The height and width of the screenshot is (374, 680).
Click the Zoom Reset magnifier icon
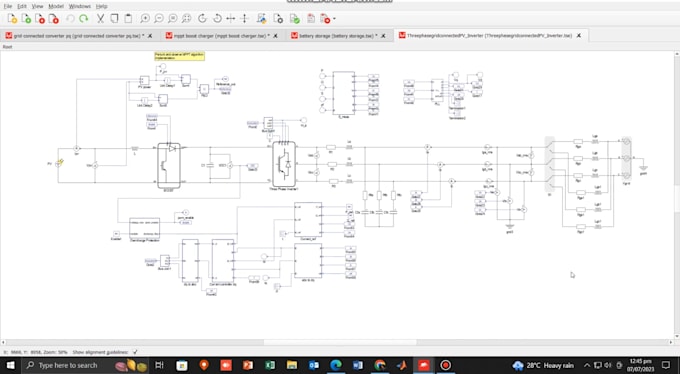coord(173,18)
